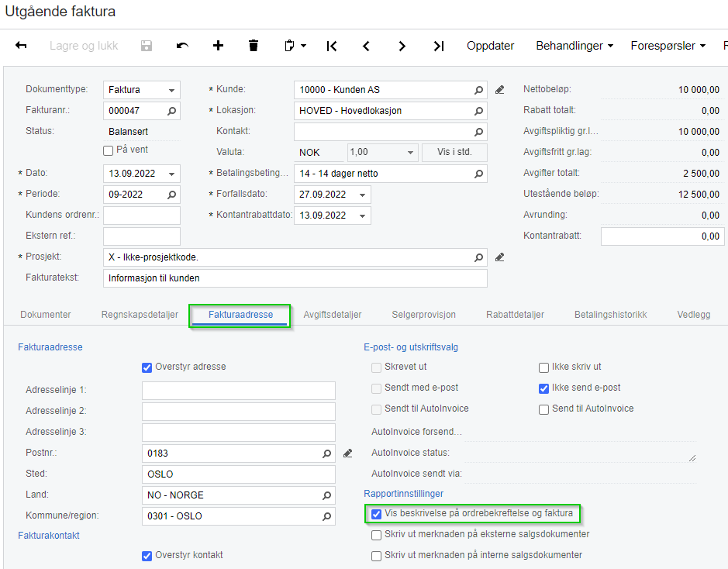Viewport: 728px width, 569px height.
Task: Switch to the Avgiftsdetaljer tab
Action: click(x=333, y=315)
